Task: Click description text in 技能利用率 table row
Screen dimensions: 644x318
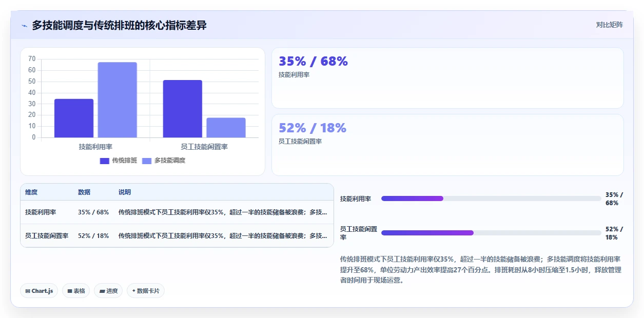Action: tap(223, 212)
